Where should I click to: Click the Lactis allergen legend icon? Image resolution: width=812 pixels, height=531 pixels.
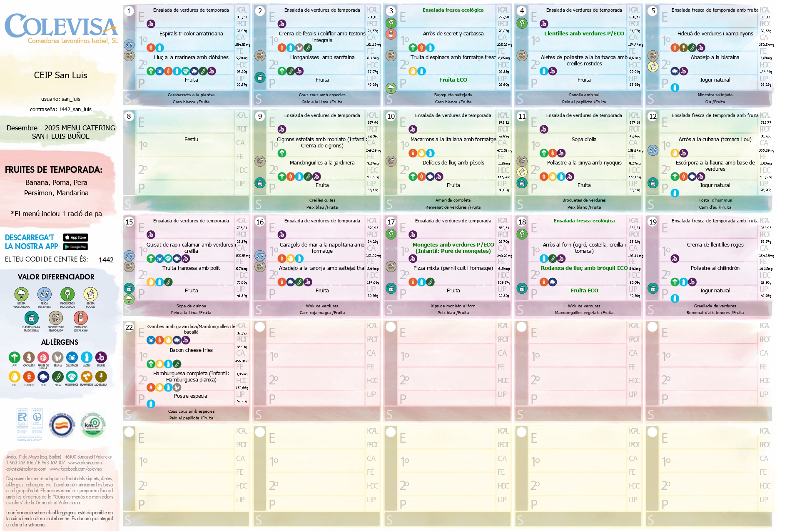point(86,357)
